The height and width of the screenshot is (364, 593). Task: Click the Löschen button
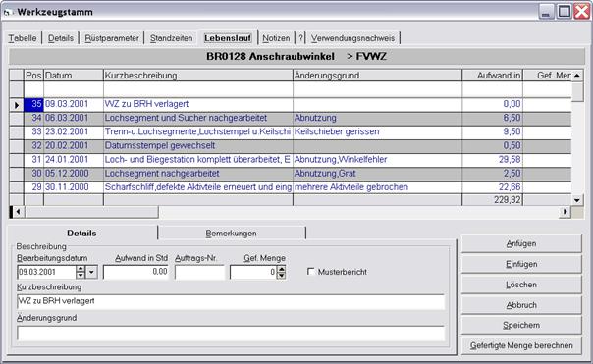pos(521,285)
